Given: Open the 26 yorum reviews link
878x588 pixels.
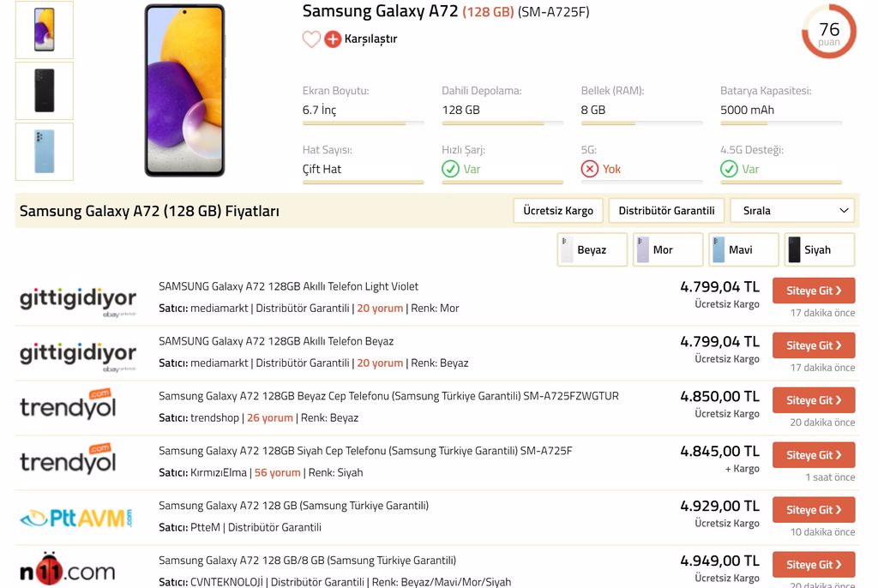Looking at the screenshot, I should coord(270,417).
